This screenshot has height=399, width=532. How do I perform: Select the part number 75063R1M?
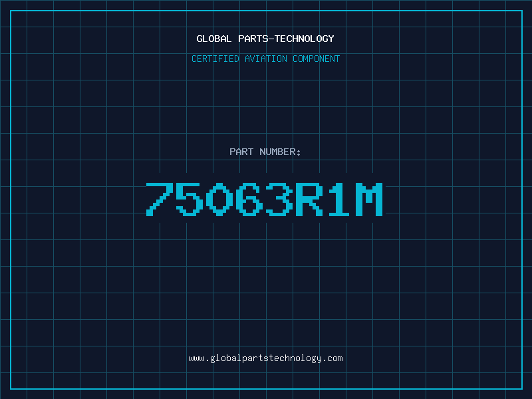(265, 199)
